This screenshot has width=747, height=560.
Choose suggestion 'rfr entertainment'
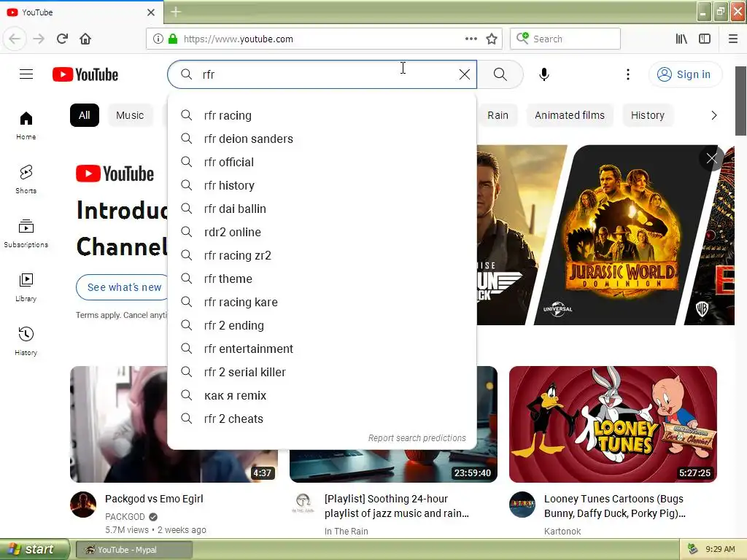(322, 349)
